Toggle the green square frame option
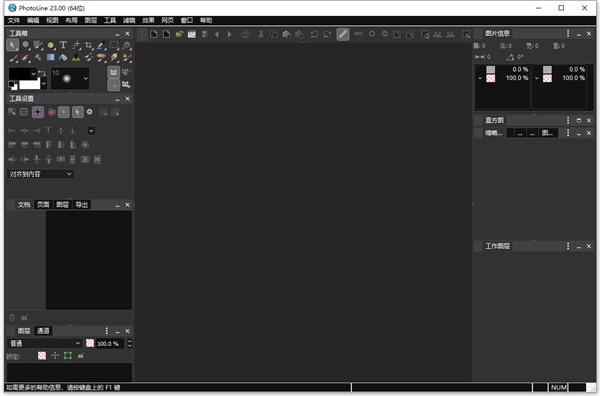This screenshot has height=396, width=600. 64,112
